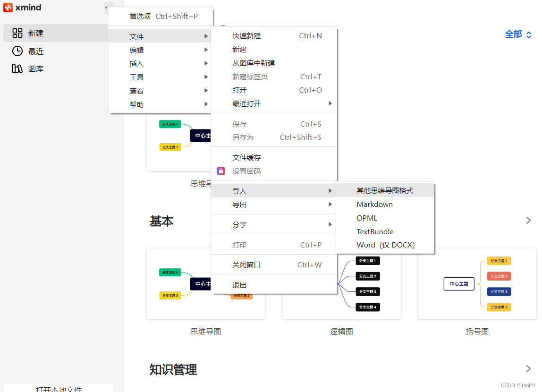Select the 导出 menu entry
Viewport: 542px width, 392px height.
[239, 205]
